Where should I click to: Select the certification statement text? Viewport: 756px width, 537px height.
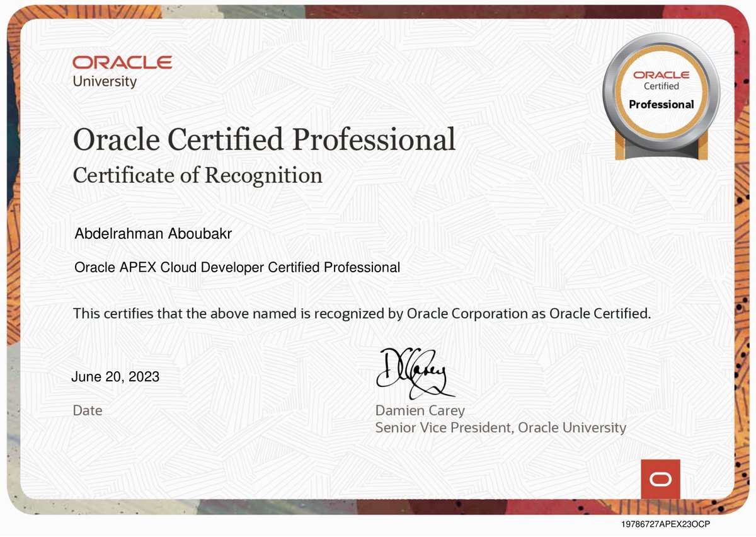coord(362,313)
